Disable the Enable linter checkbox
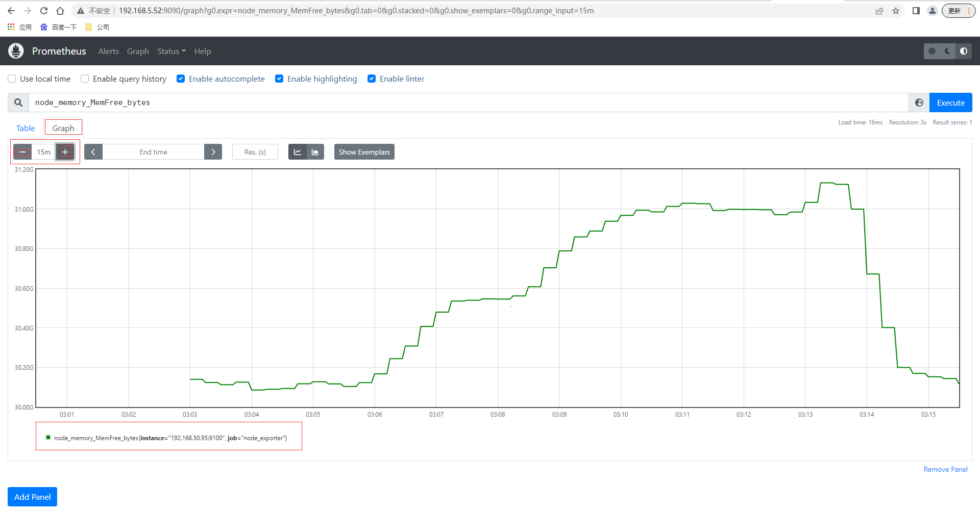 [372, 79]
